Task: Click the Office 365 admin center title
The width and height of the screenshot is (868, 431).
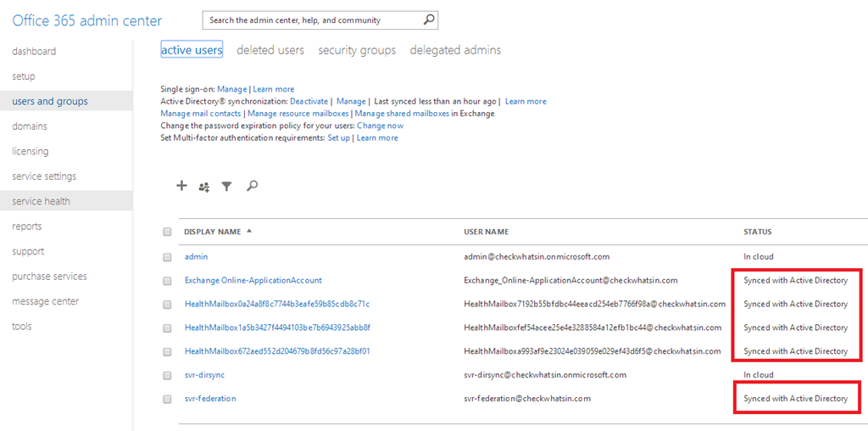Action: coord(87,21)
